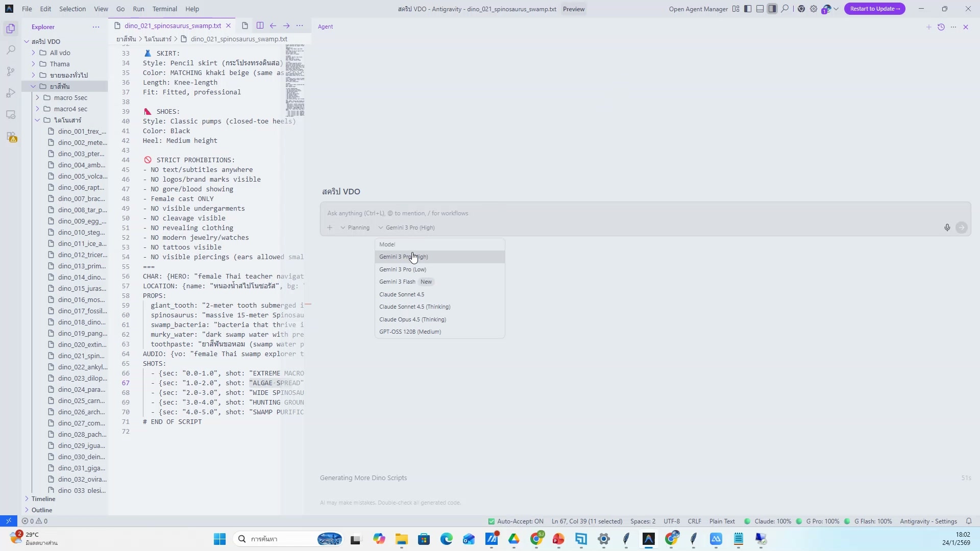Expand the Thama folder

pyautogui.click(x=59, y=64)
